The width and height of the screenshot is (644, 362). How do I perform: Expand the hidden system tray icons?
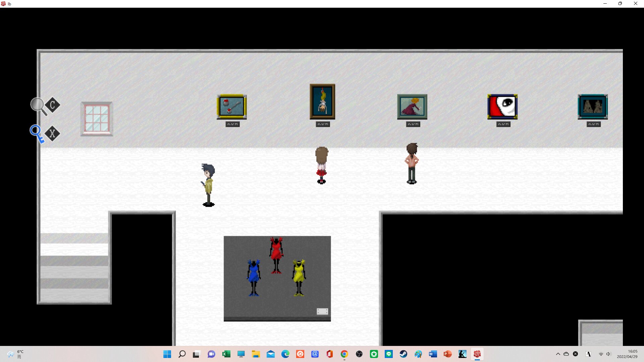click(x=558, y=354)
